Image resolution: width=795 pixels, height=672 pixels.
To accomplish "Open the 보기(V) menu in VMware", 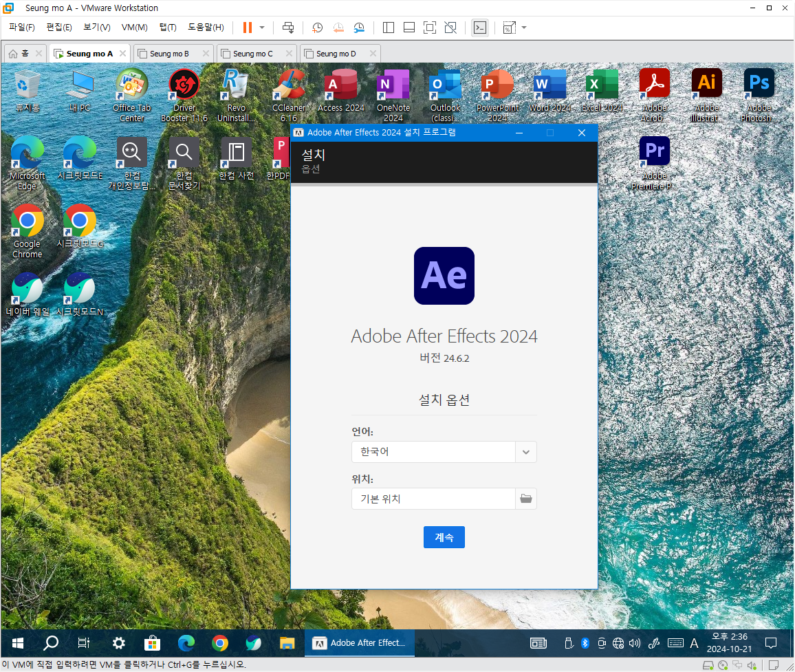I will click(97, 28).
